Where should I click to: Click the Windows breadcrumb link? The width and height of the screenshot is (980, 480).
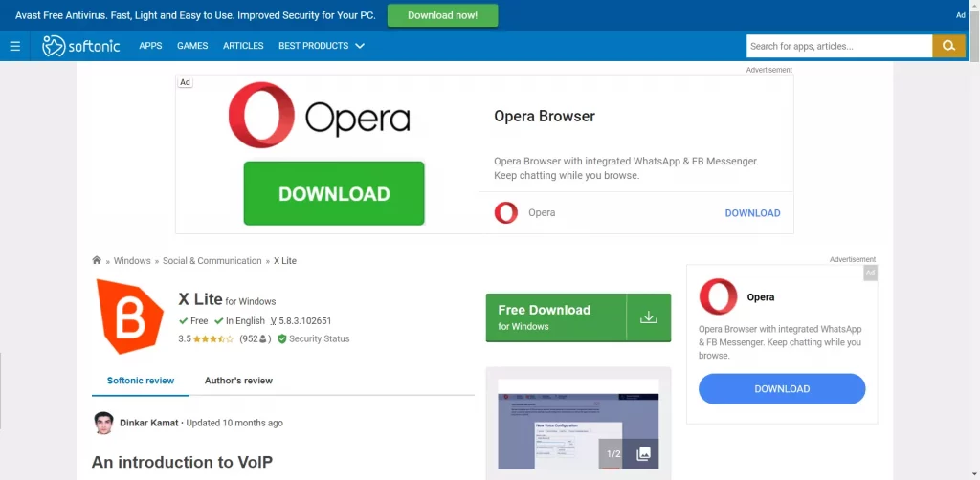(x=132, y=261)
